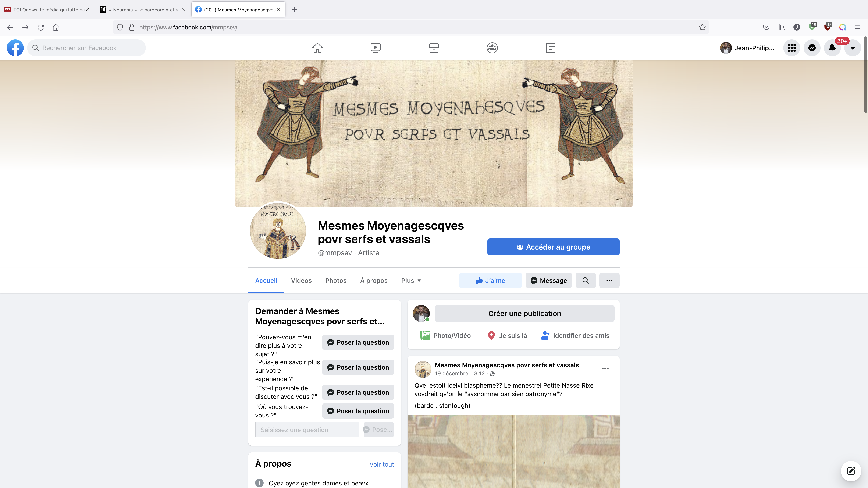Screen dimensions: 868x488
Task: Save page to Pocket
Action: pyautogui.click(x=766, y=27)
